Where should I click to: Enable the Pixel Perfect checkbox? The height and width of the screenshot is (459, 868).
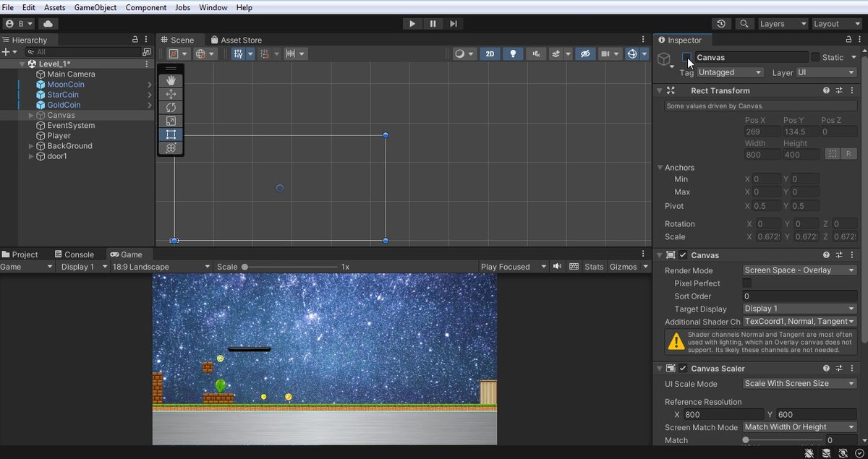click(x=747, y=283)
